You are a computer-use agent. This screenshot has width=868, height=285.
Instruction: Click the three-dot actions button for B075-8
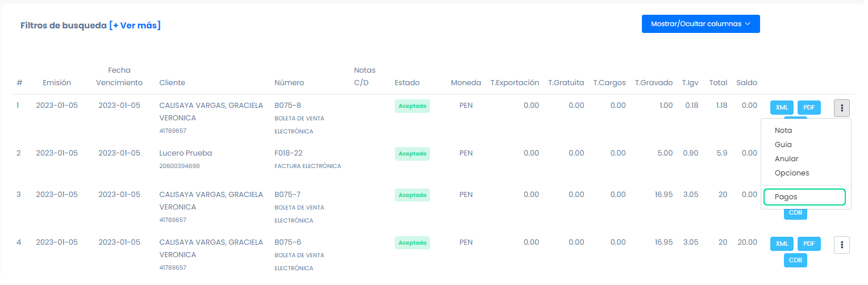(x=841, y=108)
